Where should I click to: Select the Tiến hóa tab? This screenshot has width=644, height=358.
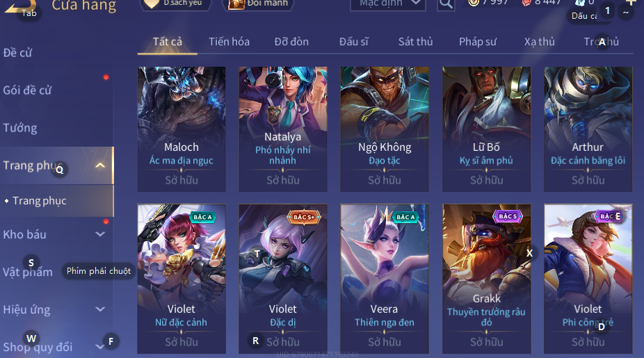coord(230,42)
